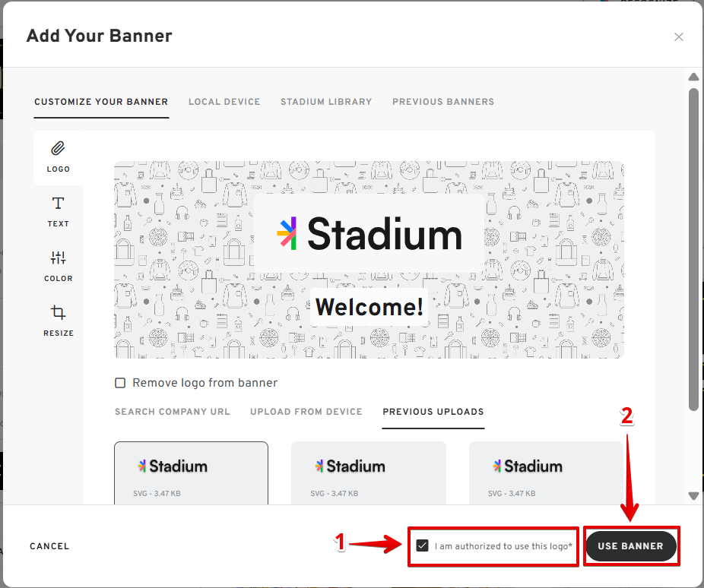Choose Upload From Device sub-tab
The image size is (704, 588).
(306, 412)
